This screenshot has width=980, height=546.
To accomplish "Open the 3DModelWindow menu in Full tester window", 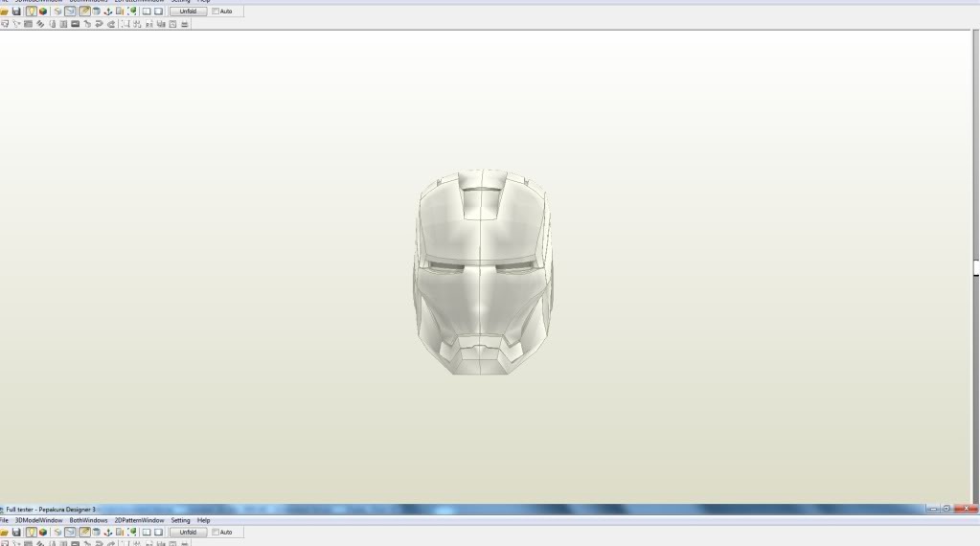I will (38, 520).
